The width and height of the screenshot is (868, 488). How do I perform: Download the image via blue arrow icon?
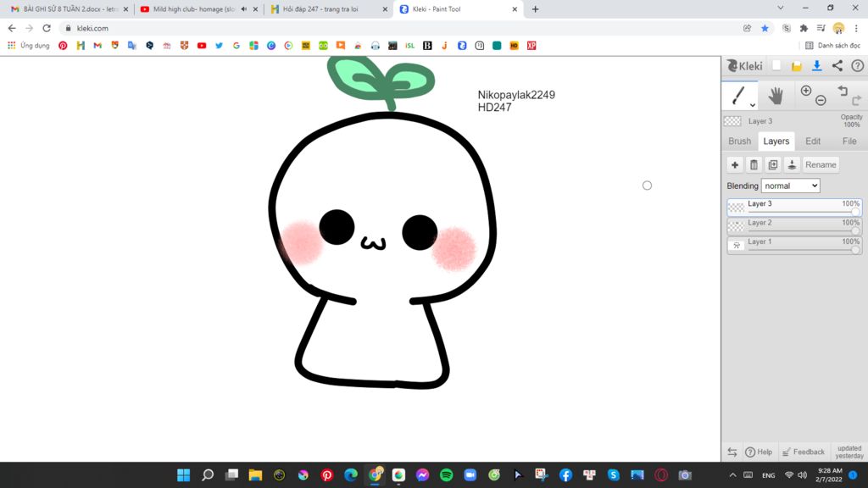point(816,66)
